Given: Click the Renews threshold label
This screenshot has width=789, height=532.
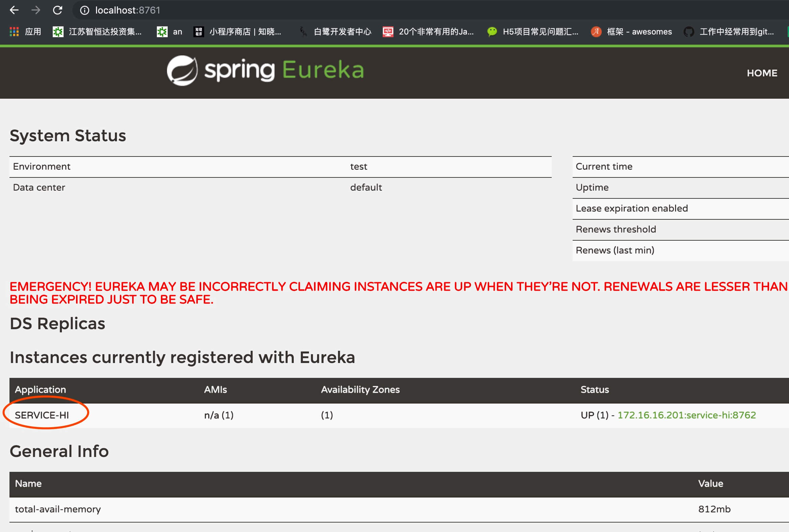Looking at the screenshot, I should pos(616,229).
